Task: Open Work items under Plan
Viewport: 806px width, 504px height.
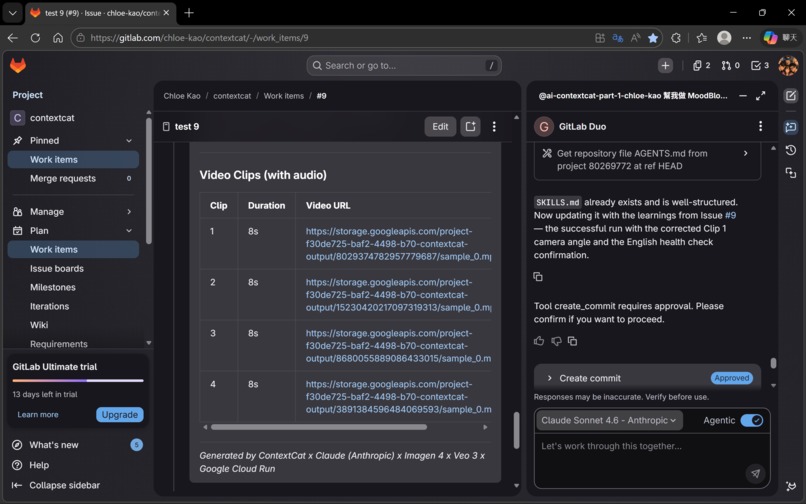Action: [x=73, y=249]
